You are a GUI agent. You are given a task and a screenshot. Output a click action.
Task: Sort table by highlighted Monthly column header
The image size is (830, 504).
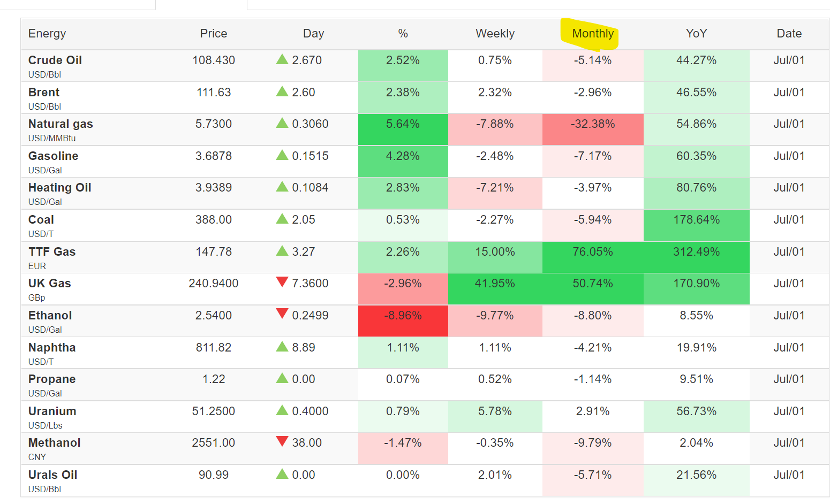593,34
